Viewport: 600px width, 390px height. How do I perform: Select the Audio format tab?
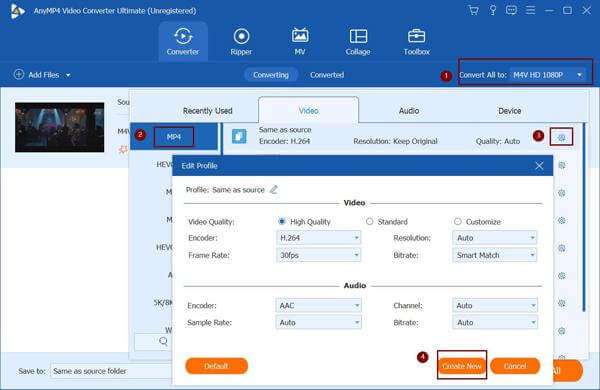pyautogui.click(x=409, y=111)
